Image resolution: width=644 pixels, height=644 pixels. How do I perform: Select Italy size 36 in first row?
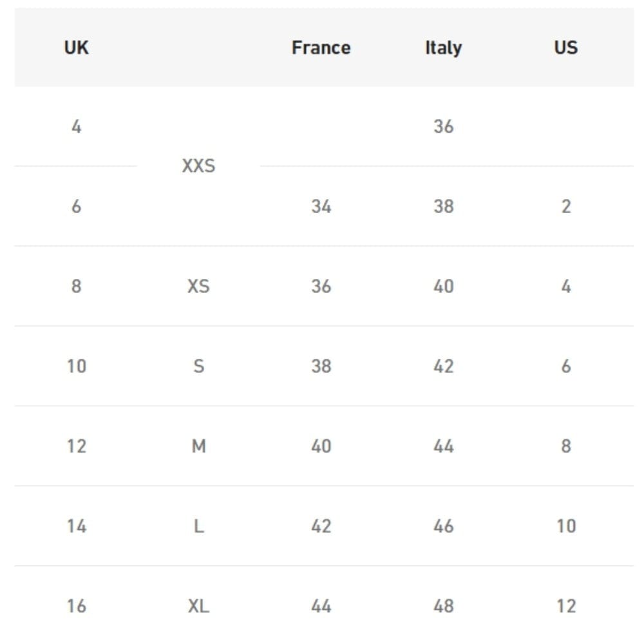pyautogui.click(x=443, y=126)
